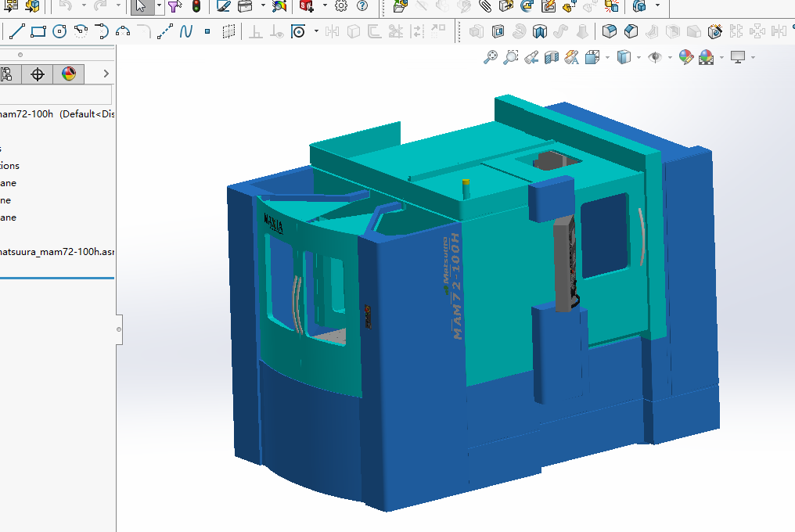
Task: Click Zoom to Fit magnifier
Action: coord(491,57)
